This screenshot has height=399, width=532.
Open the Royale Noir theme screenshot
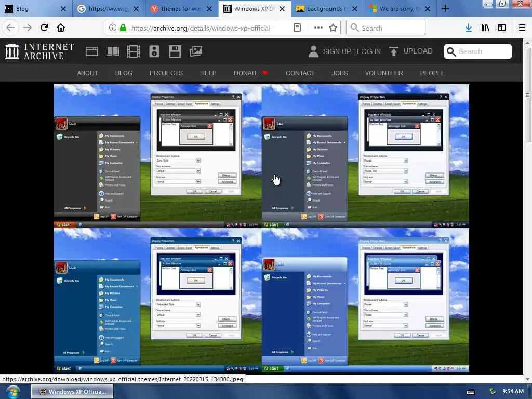click(365, 156)
